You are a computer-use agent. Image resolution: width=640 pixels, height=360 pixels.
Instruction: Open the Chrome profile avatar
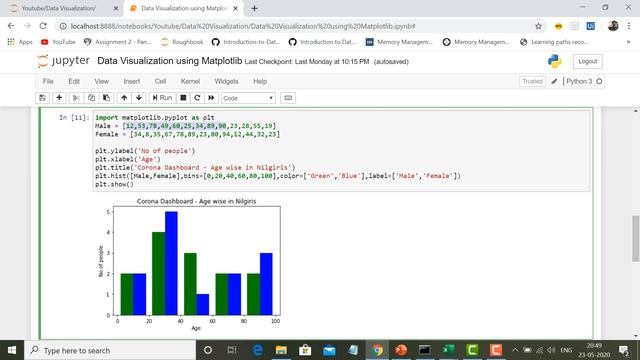(613, 26)
